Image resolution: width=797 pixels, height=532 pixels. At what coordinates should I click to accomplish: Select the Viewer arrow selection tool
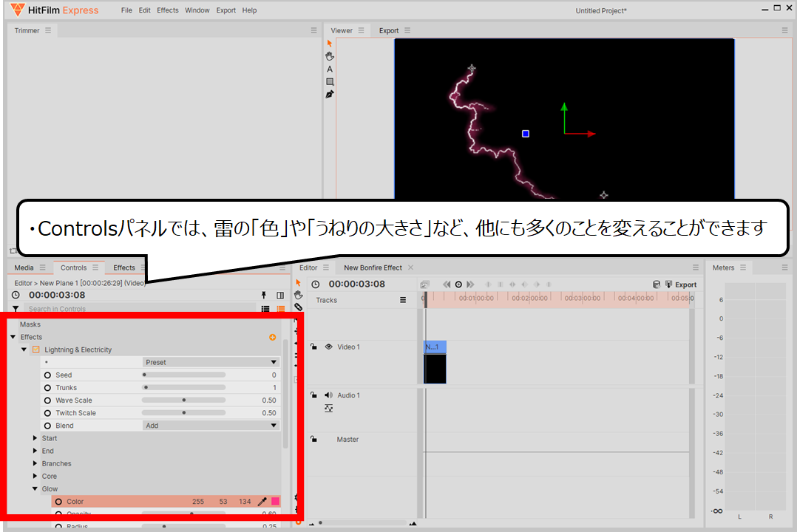tap(330, 43)
